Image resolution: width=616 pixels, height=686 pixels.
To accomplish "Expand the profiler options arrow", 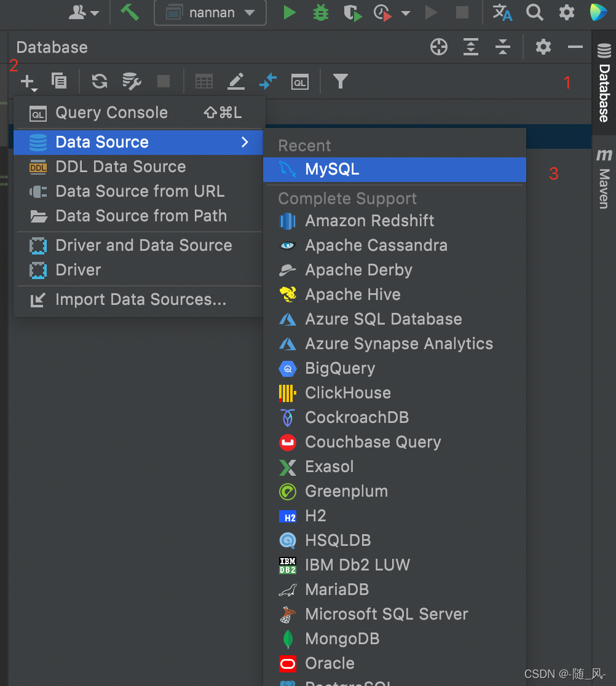I will pos(406,13).
